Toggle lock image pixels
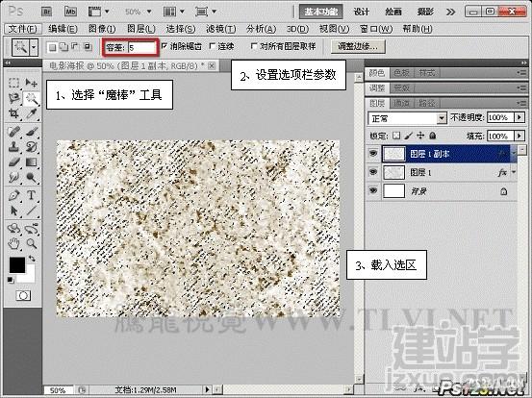The image size is (532, 398). pyautogui.click(x=409, y=136)
